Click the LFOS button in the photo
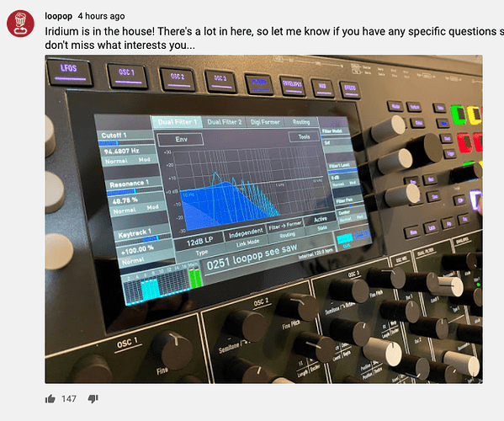This screenshot has width=504, height=421. point(69,72)
